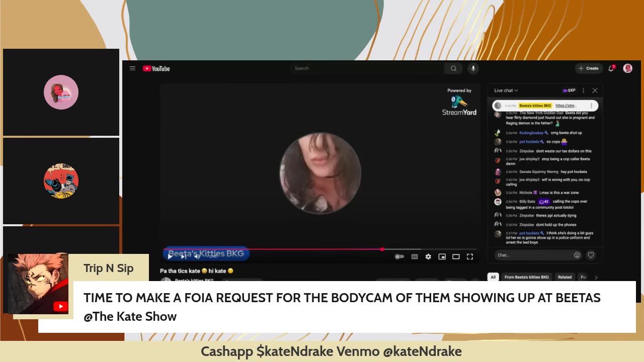Open the Create button
Image resolution: width=644 pixels, height=362 pixels.
tap(589, 68)
